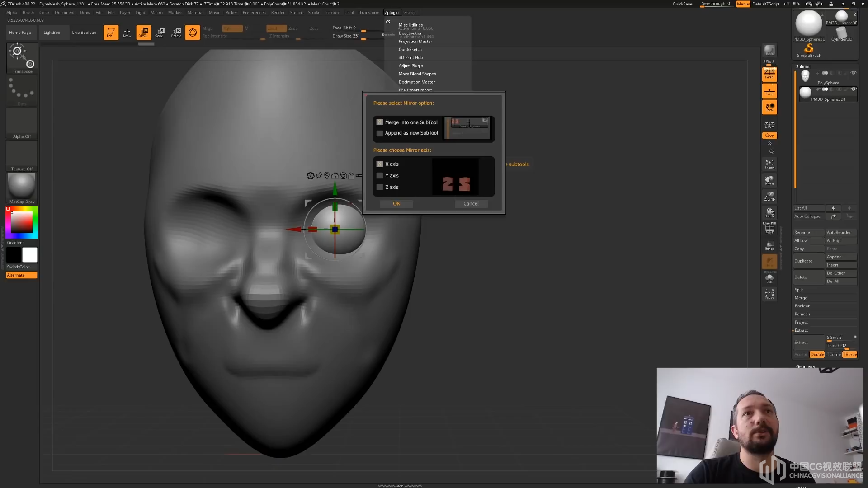The width and height of the screenshot is (868, 488).
Task: Collapse the Subtool palette header
Action: 803,66
